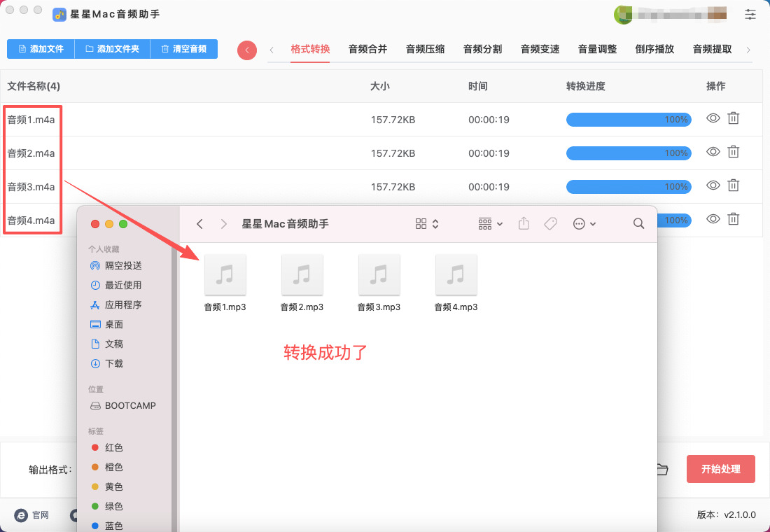Viewport: 770px width, 532px height.
Task: Switch to the 格式转换 tab
Action: click(310, 49)
